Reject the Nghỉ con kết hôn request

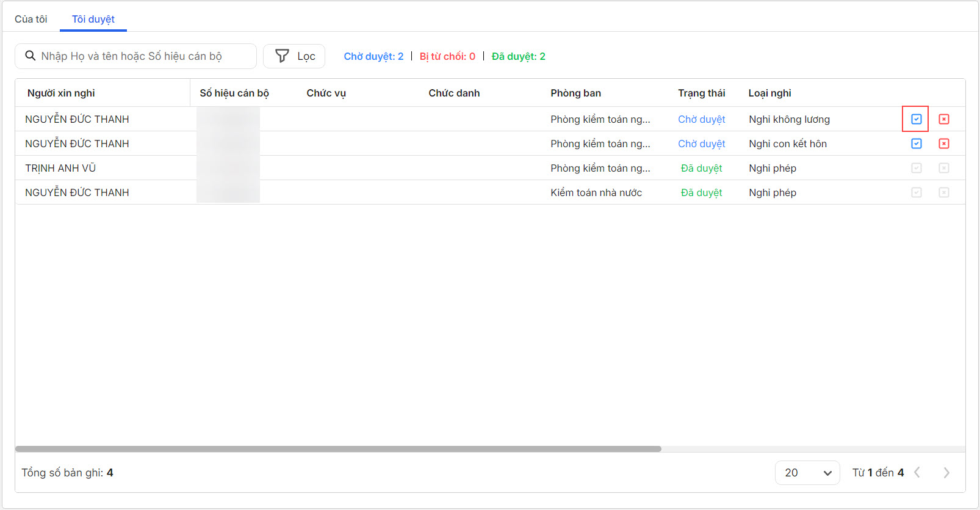pyautogui.click(x=943, y=144)
